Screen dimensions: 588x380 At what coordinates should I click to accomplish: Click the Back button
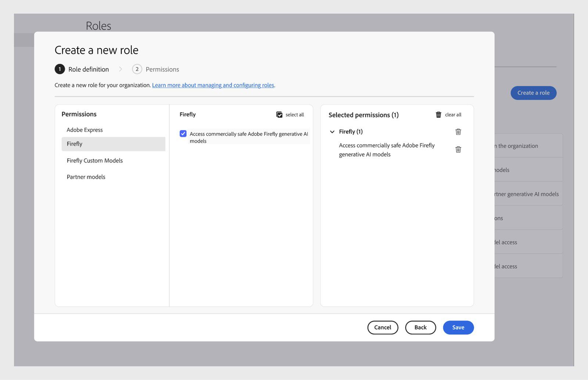(420, 327)
